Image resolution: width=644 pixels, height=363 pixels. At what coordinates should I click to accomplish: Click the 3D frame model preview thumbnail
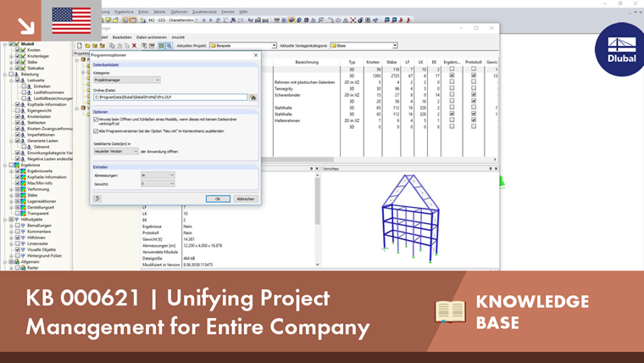(410, 218)
